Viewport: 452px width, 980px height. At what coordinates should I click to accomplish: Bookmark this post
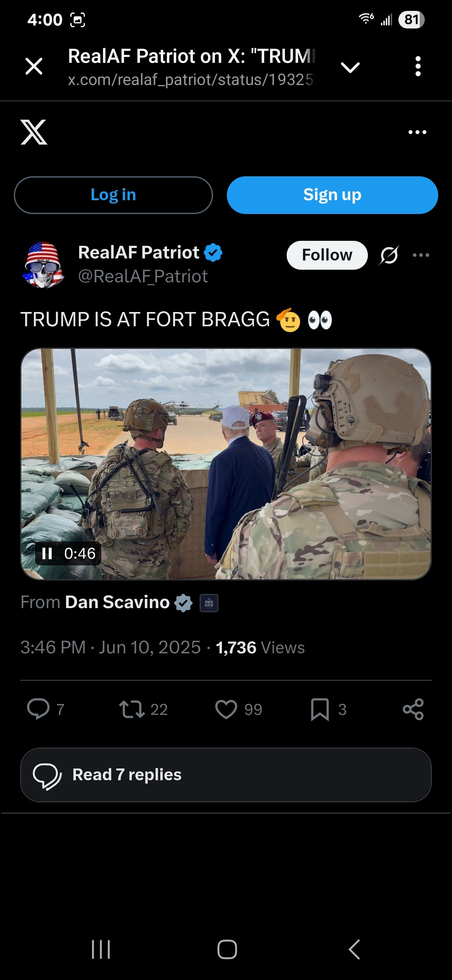coord(320,709)
